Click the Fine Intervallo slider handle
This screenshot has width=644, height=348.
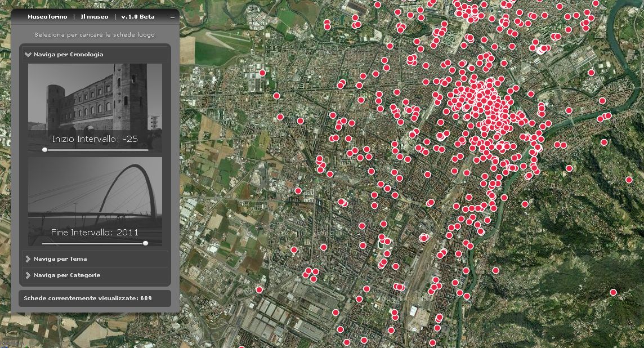145,243
